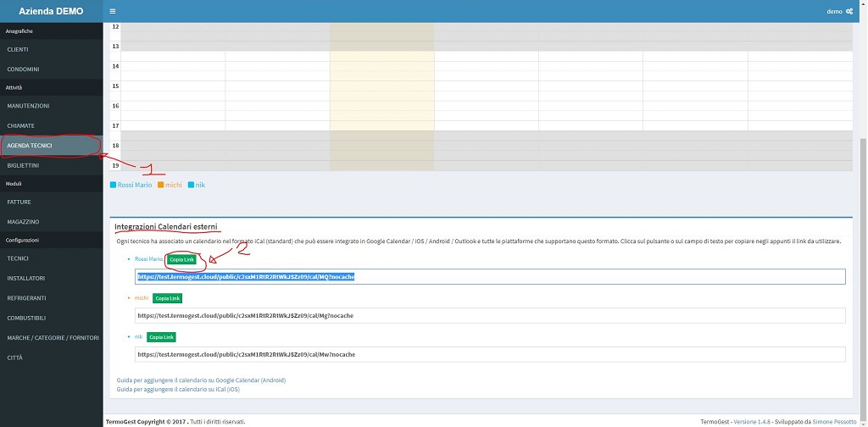Open the iCal (iOS) guide link
868x427 pixels.
[x=178, y=390]
